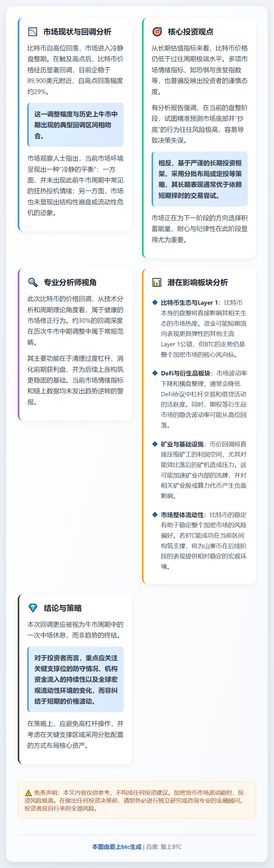
Task: Click the diamond gem icon beside 结论与策略
Action: point(33,608)
